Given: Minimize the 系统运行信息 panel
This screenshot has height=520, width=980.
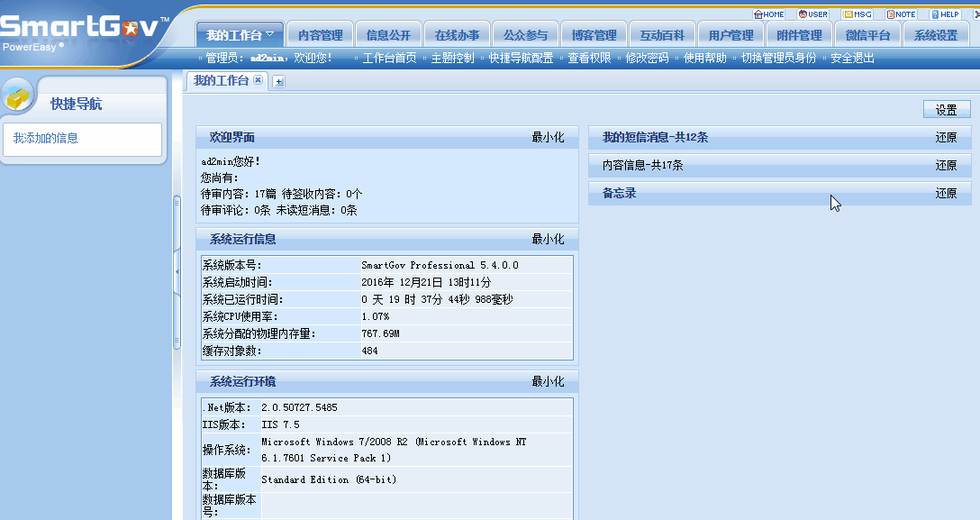Looking at the screenshot, I should 548,240.
